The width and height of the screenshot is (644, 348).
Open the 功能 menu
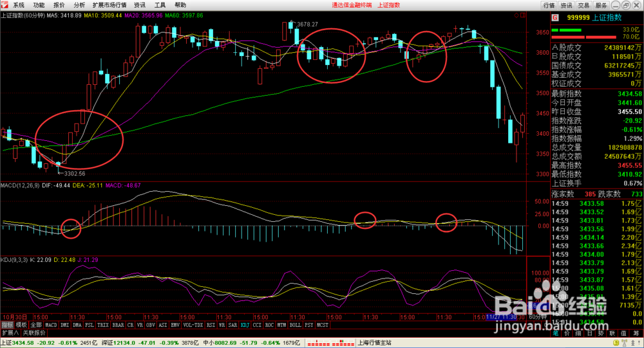(39, 5)
